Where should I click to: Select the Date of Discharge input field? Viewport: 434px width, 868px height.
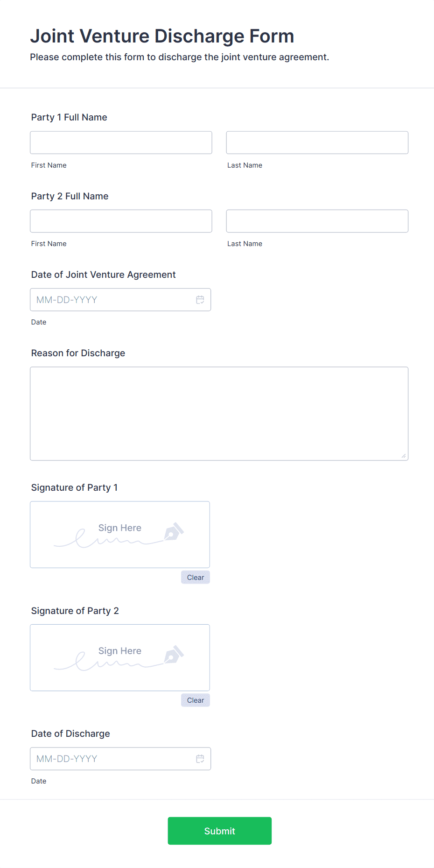[112, 759]
